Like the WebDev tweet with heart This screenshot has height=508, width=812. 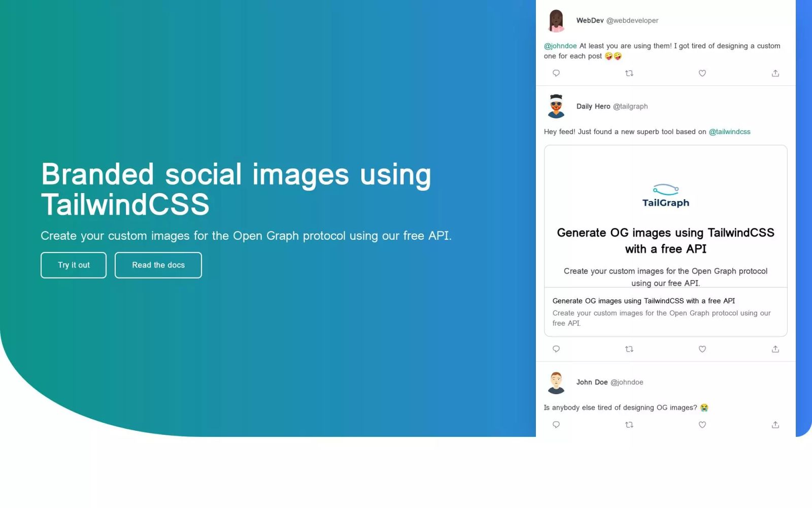702,73
